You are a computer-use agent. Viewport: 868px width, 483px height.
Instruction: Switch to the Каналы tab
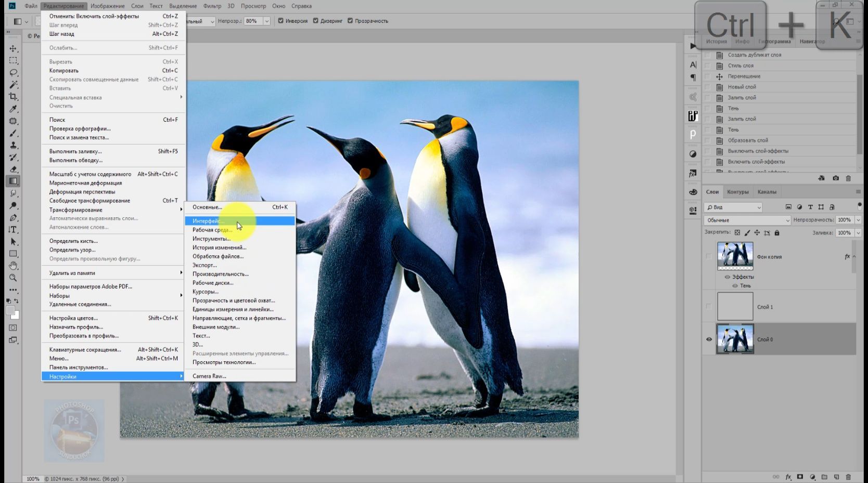pyautogui.click(x=767, y=192)
